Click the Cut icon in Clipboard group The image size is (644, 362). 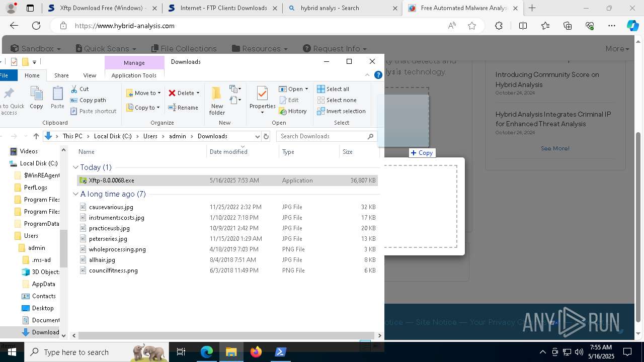pos(74,89)
